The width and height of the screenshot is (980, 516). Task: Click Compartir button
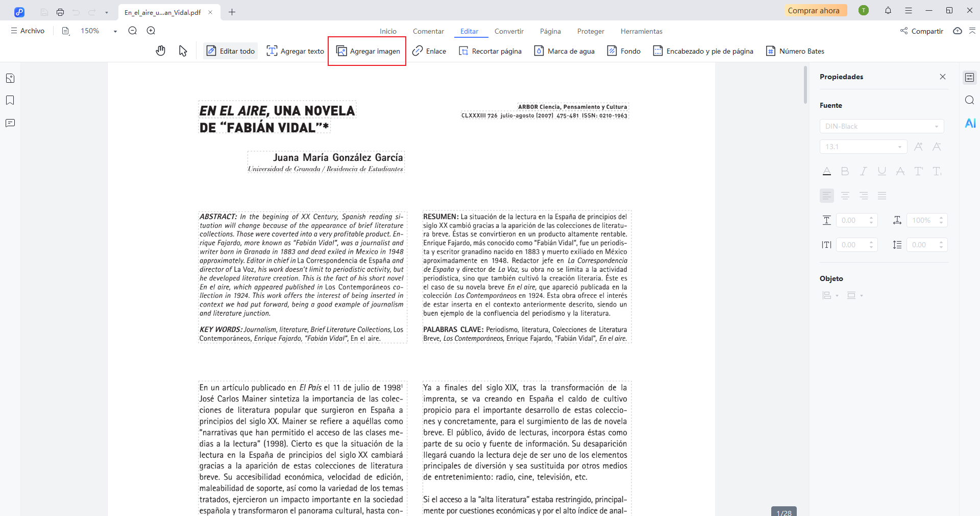click(921, 31)
